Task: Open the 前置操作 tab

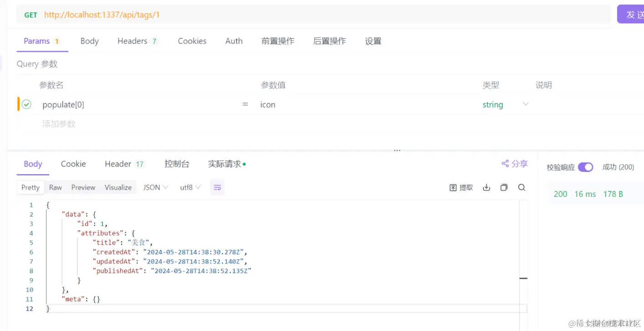Action: pos(278,41)
